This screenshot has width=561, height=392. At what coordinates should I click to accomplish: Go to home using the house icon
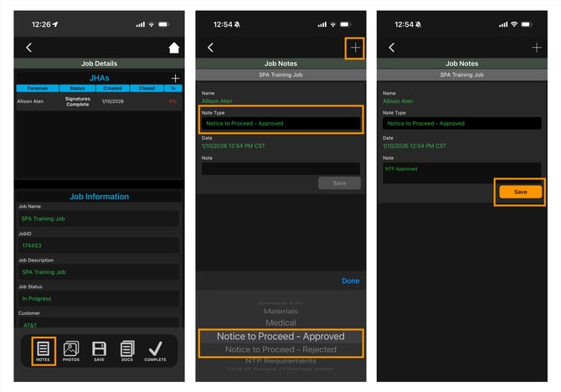pos(174,48)
